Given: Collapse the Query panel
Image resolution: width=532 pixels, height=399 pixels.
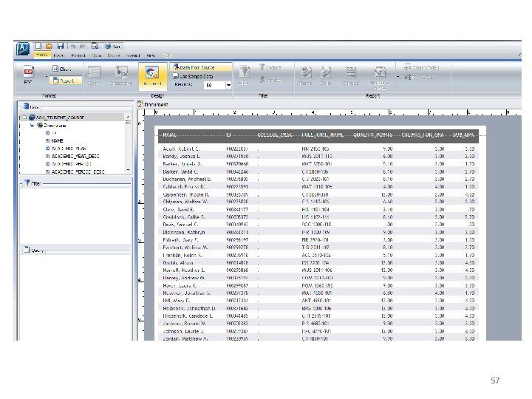Looking at the screenshot, I should [x=21, y=250].
